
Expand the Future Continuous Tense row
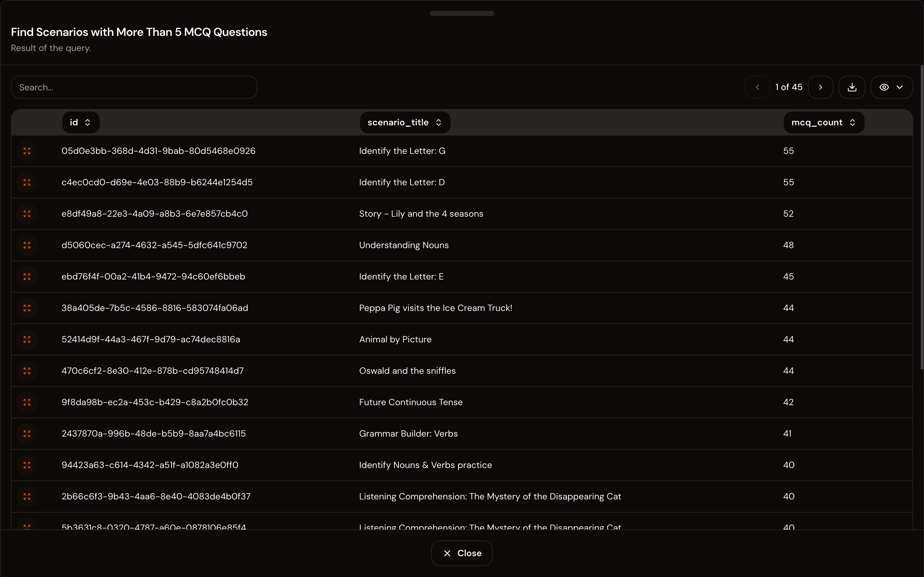[27, 402]
